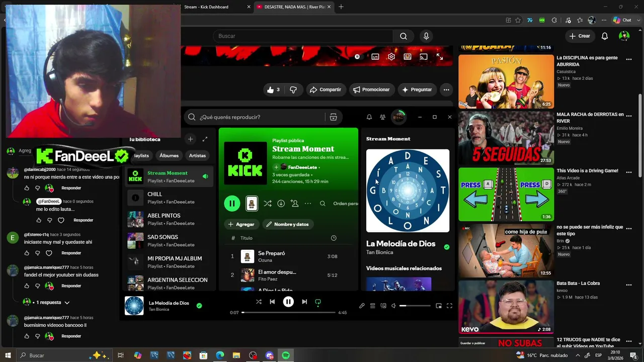Show hidden icons in the system tray
644x362 pixels.
(x=577, y=355)
